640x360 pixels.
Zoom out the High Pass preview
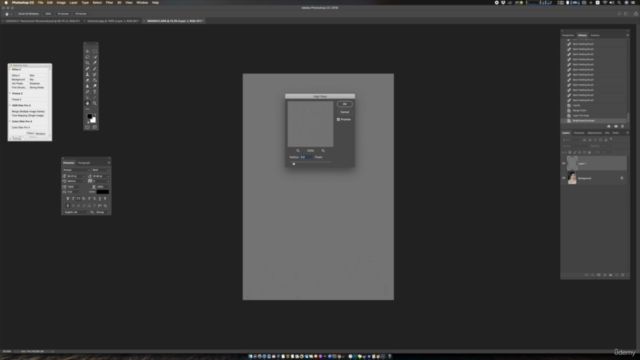coord(298,151)
